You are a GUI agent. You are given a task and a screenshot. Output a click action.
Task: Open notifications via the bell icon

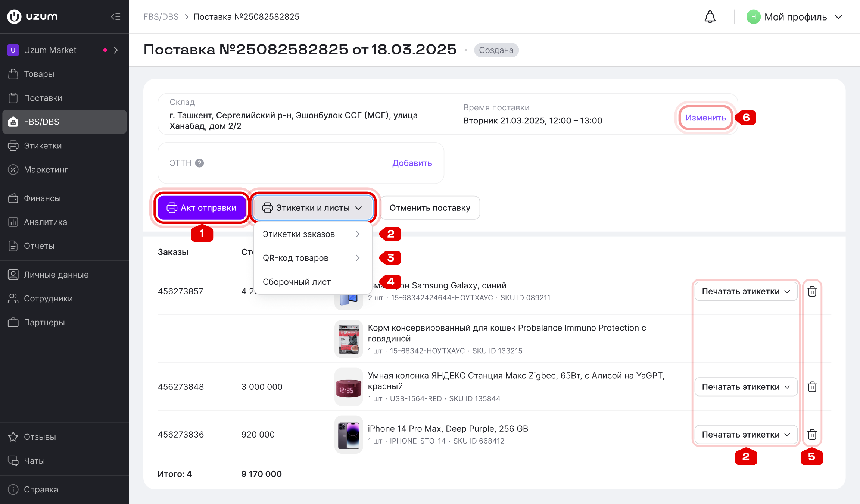[710, 17]
